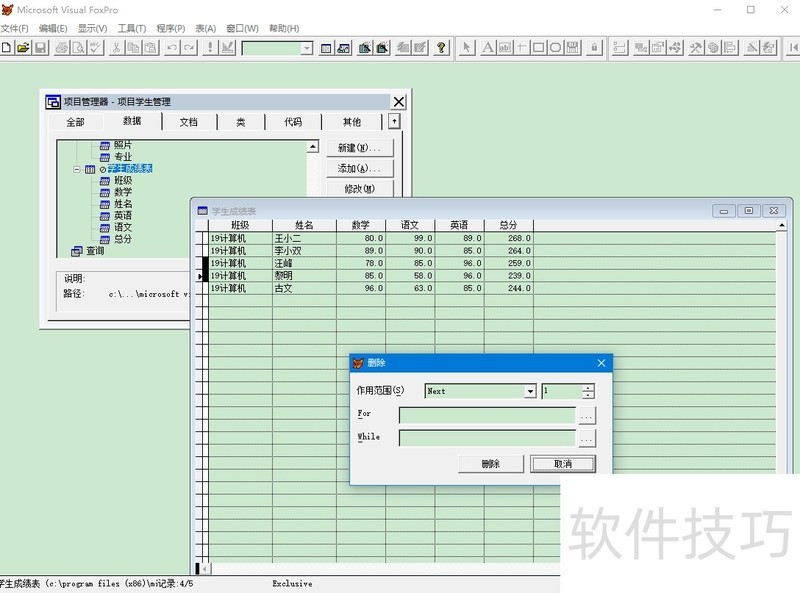800x593 pixels.
Task: Confirm with the 删除 button in the dialog
Action: (491, 464)
